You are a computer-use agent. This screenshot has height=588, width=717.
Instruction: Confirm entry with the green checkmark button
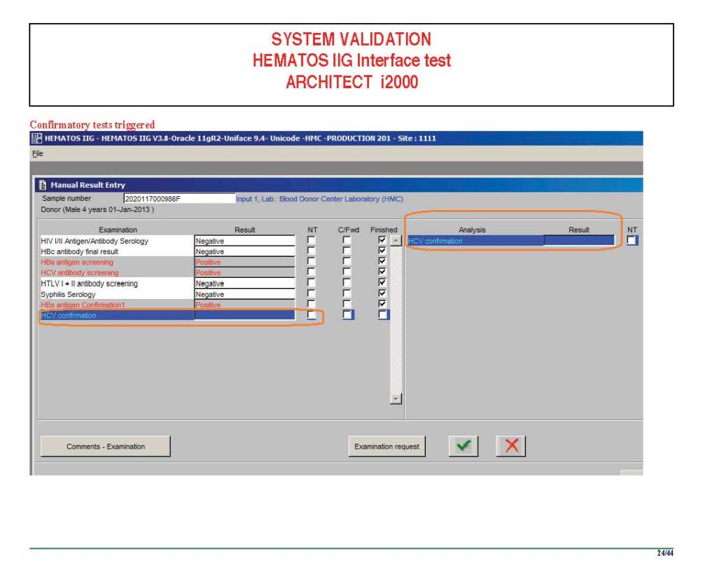click(x=463, y=446)
